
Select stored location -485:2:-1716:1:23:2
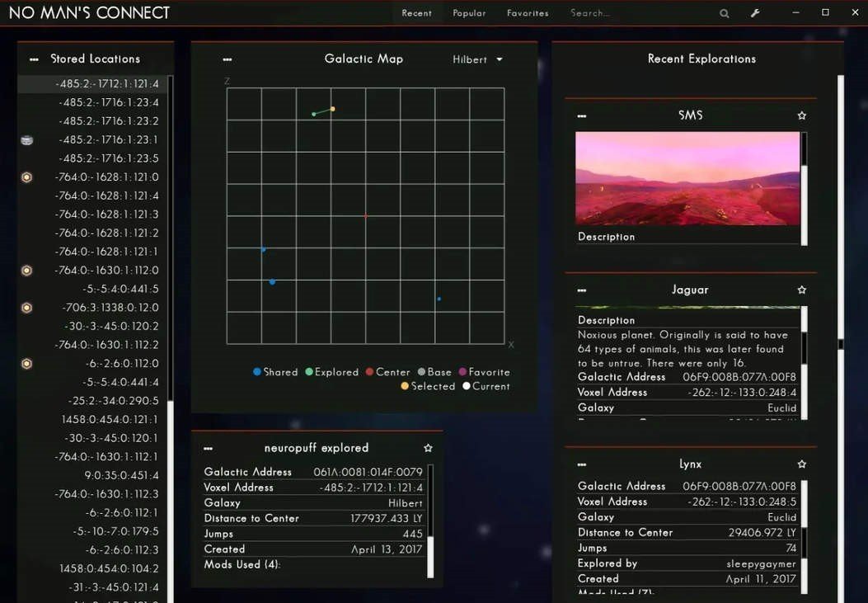click(92, 121)
